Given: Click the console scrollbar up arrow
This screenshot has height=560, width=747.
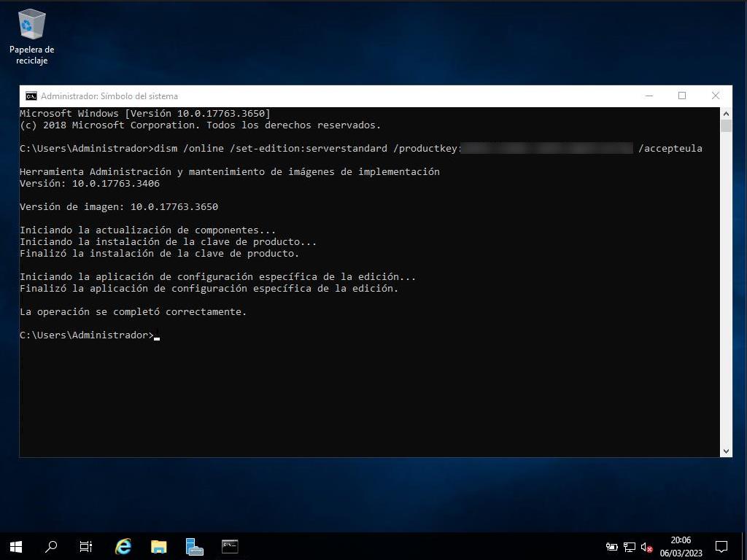Looking at the screenshot, I should point(726,114).
